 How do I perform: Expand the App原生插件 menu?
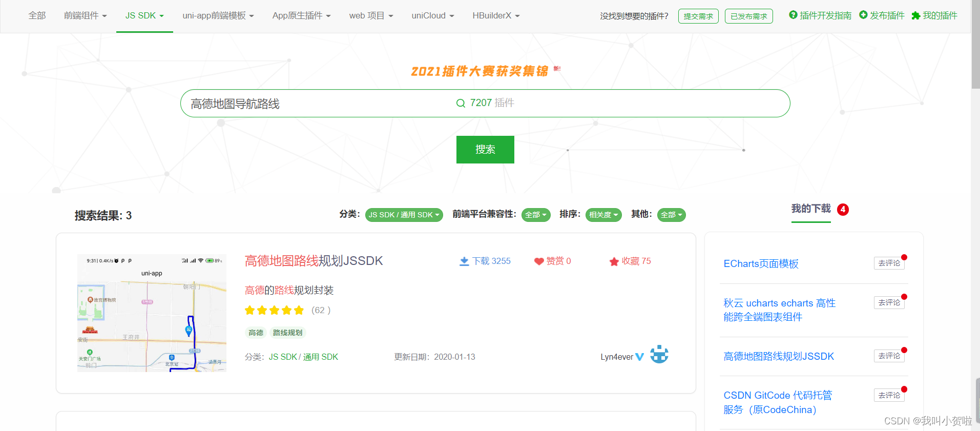point(302,16)
